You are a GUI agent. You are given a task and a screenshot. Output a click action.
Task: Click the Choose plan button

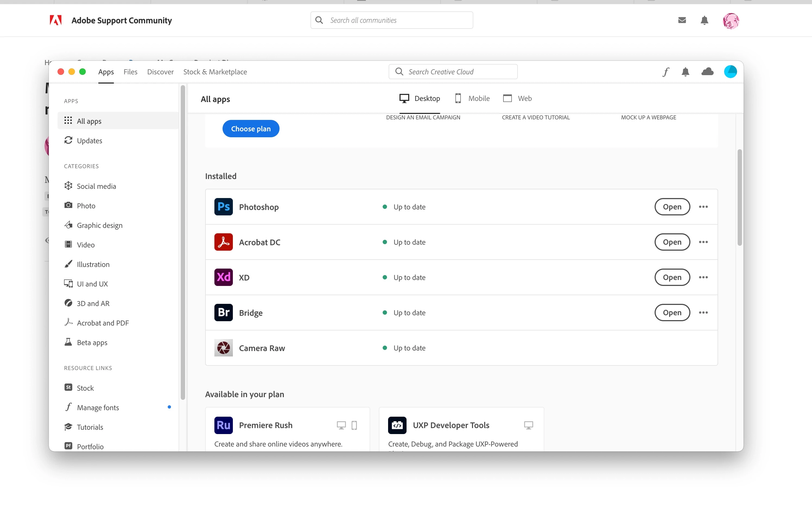tap(251, 129)
